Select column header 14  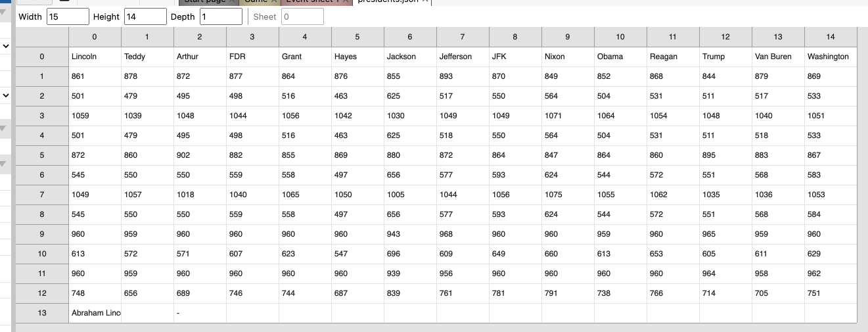[831, 37]
